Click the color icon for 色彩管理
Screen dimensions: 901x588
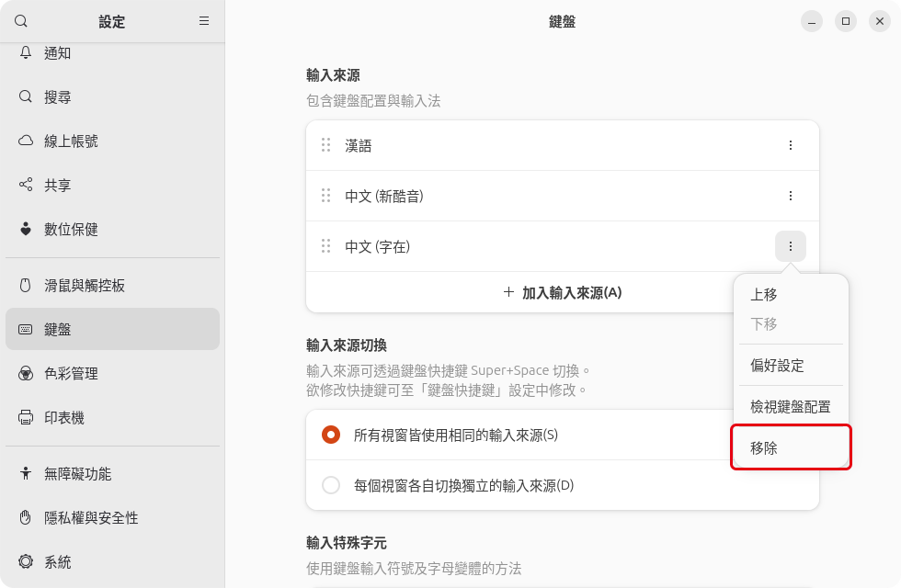coord(26,373)
